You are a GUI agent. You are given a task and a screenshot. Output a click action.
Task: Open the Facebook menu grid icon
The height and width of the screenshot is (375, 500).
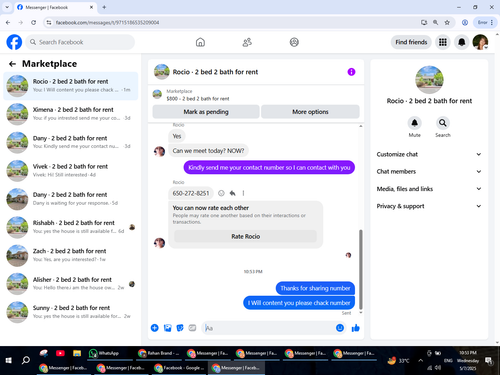coord(443,42)
